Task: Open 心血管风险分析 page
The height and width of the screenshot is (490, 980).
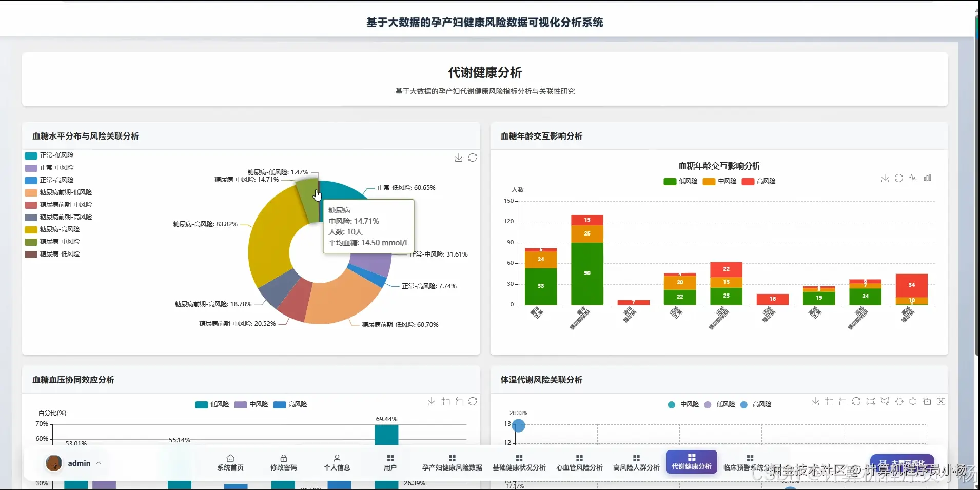Action: tap(579, 462)
